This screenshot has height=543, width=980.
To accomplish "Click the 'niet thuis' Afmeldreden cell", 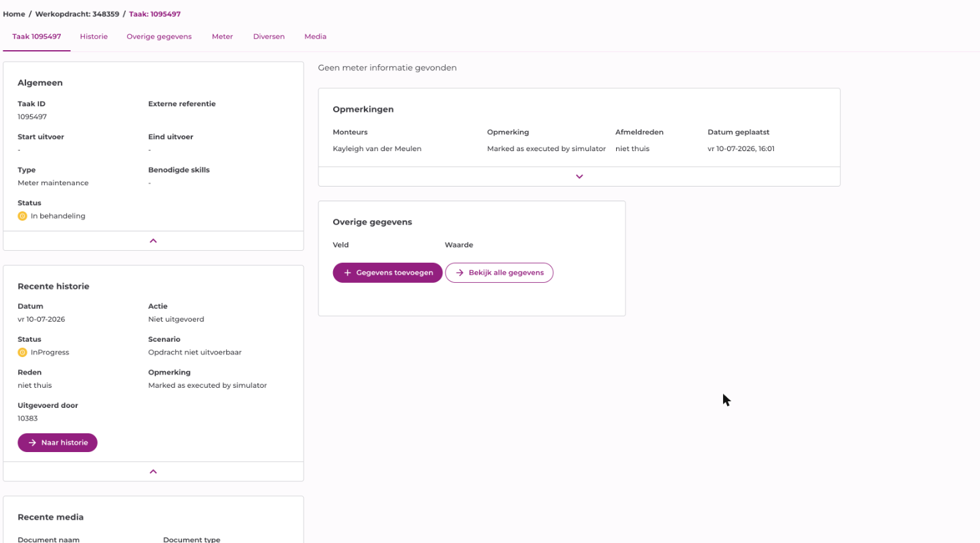I will (x=632, y=148).
